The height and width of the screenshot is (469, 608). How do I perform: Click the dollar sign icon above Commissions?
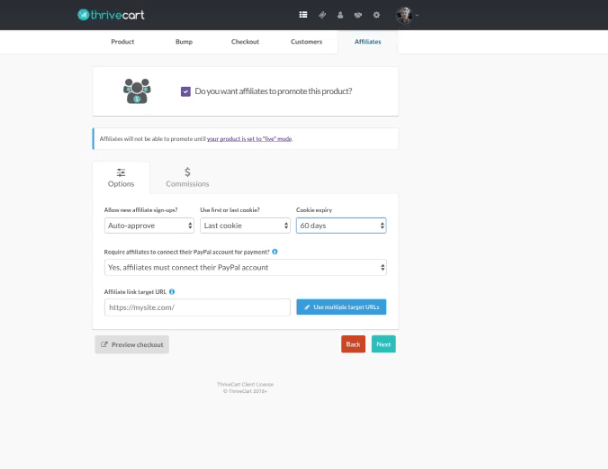187,172
